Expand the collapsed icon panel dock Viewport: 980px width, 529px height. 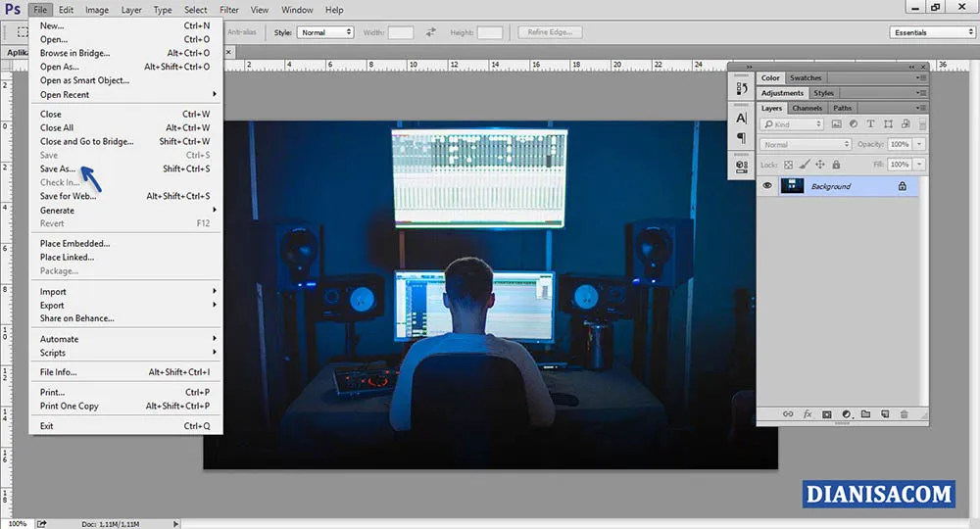click(749, 67)
